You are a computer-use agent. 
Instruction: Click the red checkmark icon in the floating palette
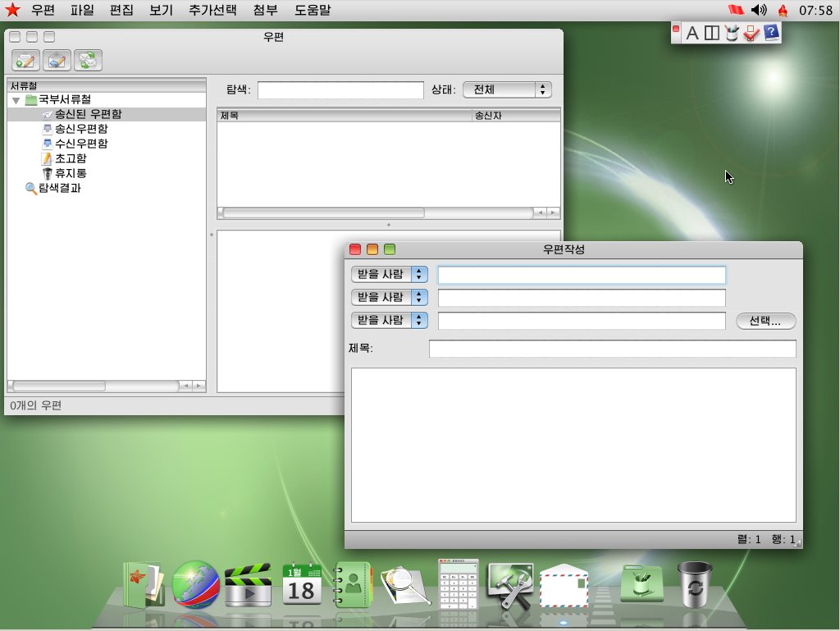(752, 34)
